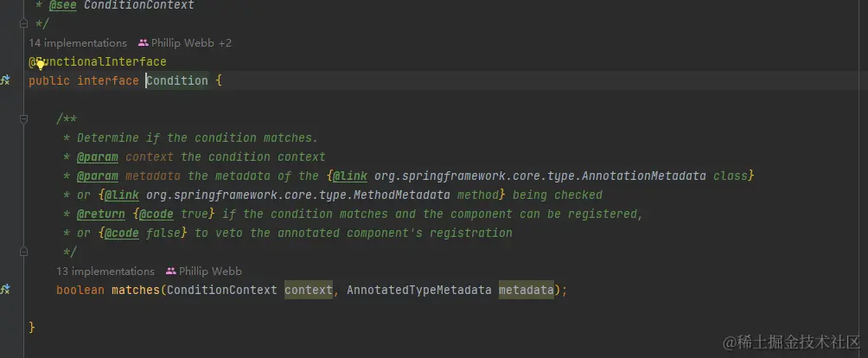868x358 pixels.
Task: Click the 'interface' keyword
Action: (108, 80)
